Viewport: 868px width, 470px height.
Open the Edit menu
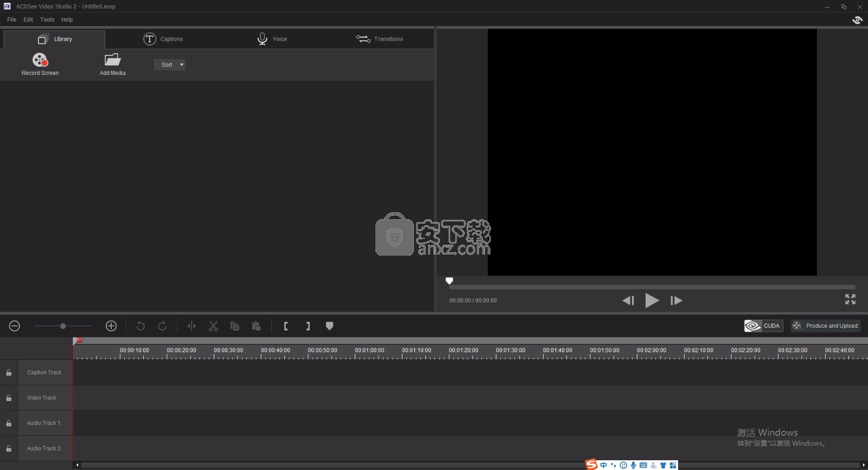tap(28, 20)
